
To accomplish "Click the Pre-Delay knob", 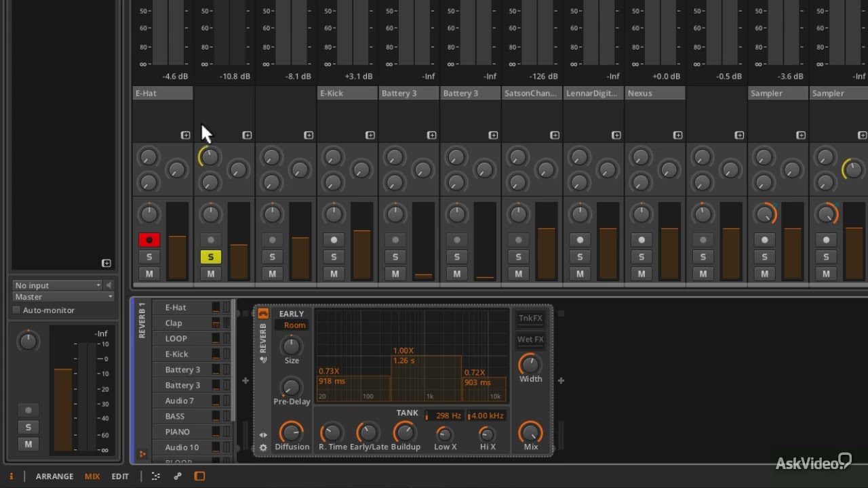I will [291, 387].
